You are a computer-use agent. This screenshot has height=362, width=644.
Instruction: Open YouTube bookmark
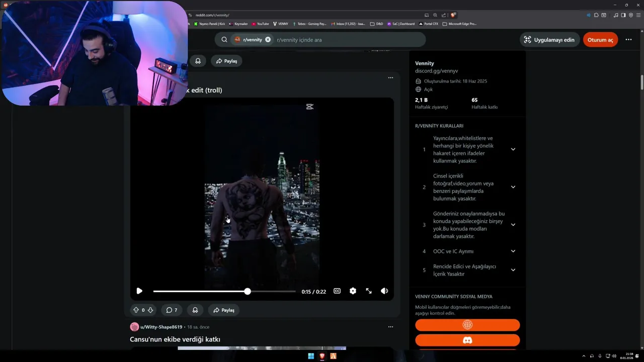pos(260,24)
